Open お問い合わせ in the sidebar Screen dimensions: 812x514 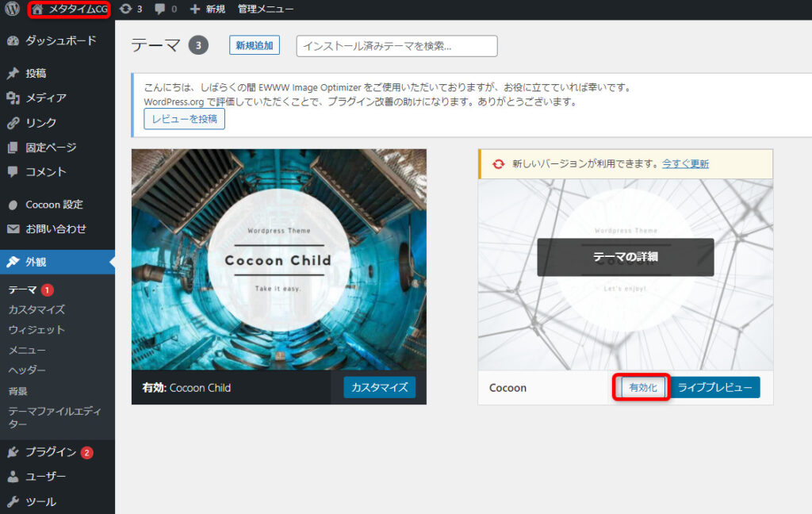pos(57,229)
